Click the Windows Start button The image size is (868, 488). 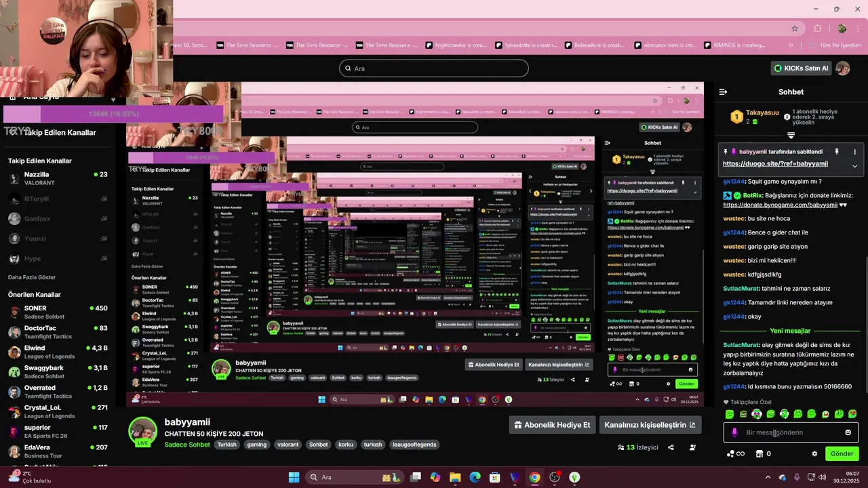click(x=294, y=477)
